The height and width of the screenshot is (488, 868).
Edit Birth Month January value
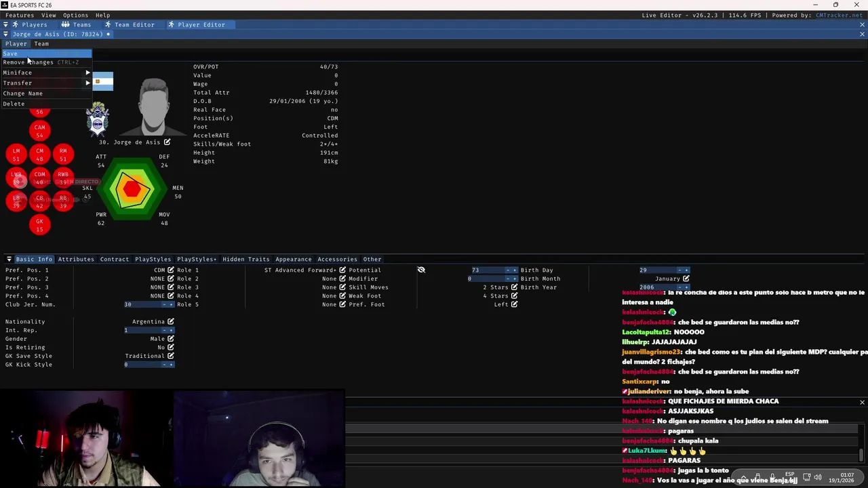click(686, 279)
